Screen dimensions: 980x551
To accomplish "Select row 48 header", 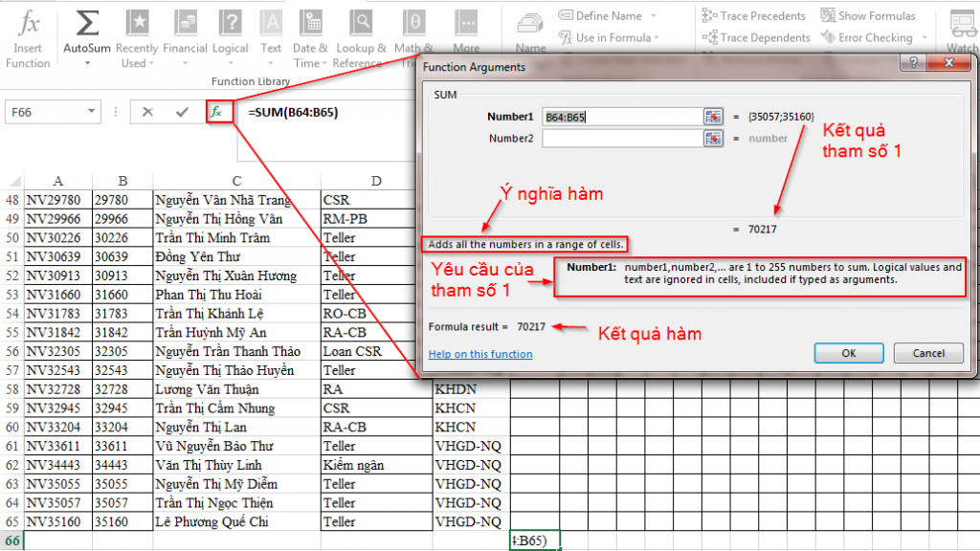I will (x=11, y=200).
